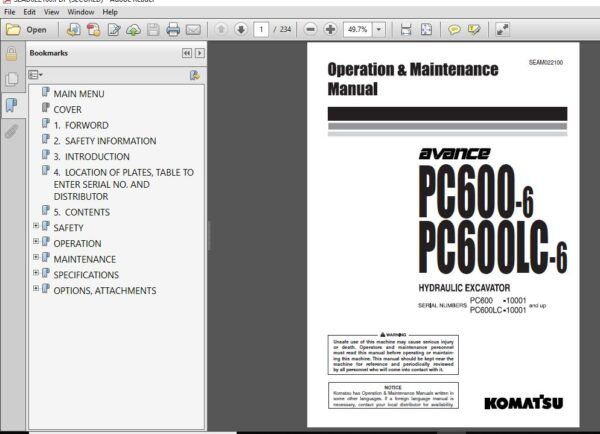Image resolution: width=600 pixels, height=434 pixels.
Task: Open the zoom level dropdown arrow
Action: [x=378, y=29]
